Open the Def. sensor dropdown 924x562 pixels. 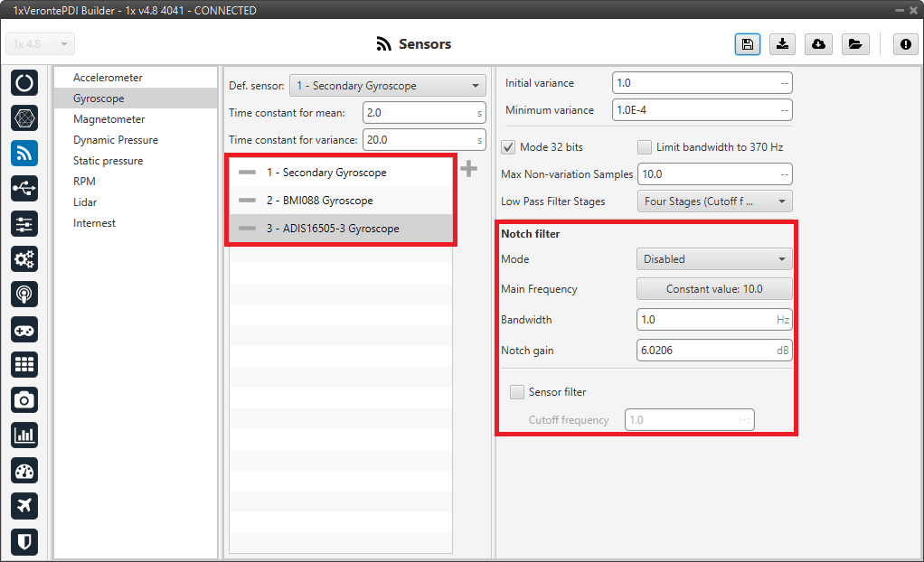click(387, 86)
